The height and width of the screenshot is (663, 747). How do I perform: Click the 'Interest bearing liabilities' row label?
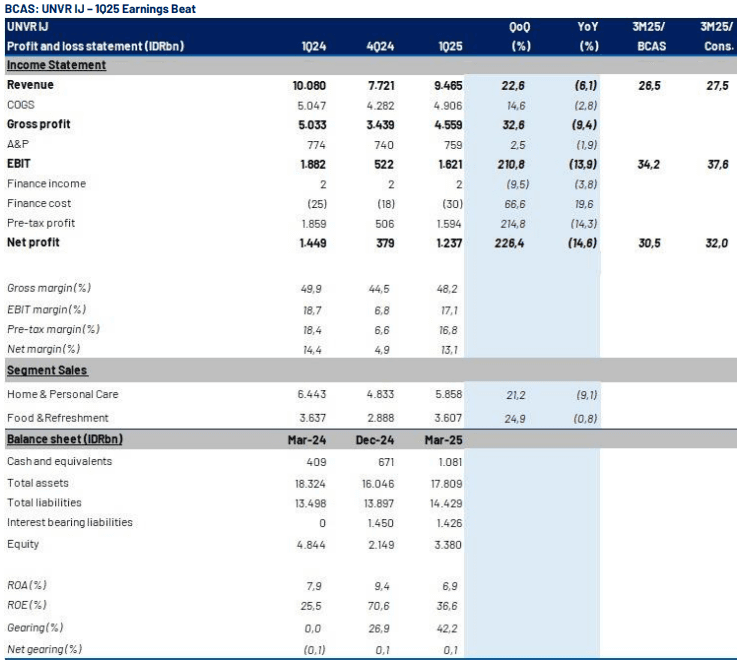click(x=70, y=522)
